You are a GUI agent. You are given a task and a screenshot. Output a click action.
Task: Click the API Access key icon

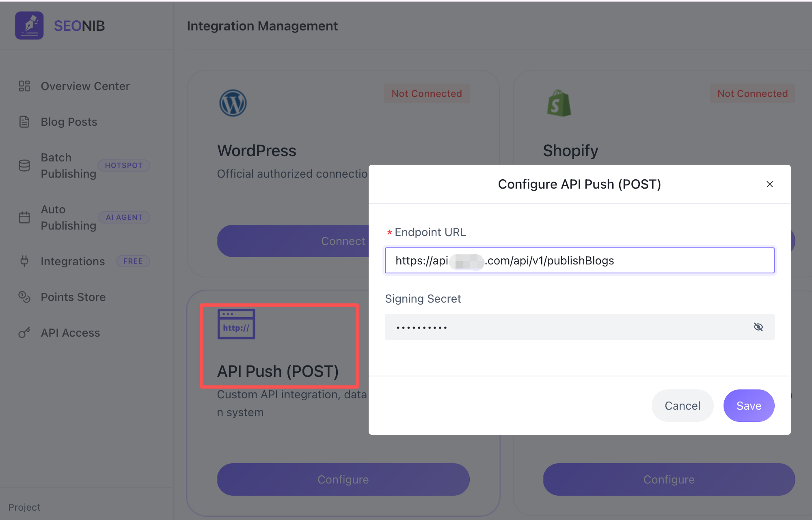[24, 333]
